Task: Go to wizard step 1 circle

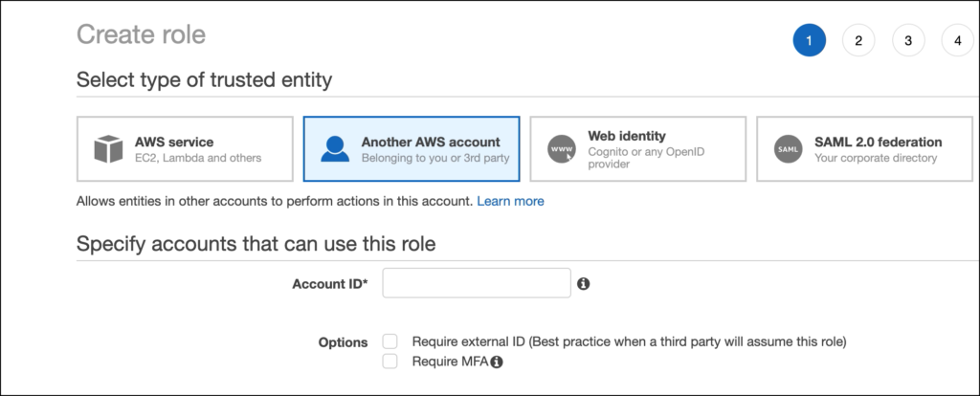Action: click(x=810, y=40)
